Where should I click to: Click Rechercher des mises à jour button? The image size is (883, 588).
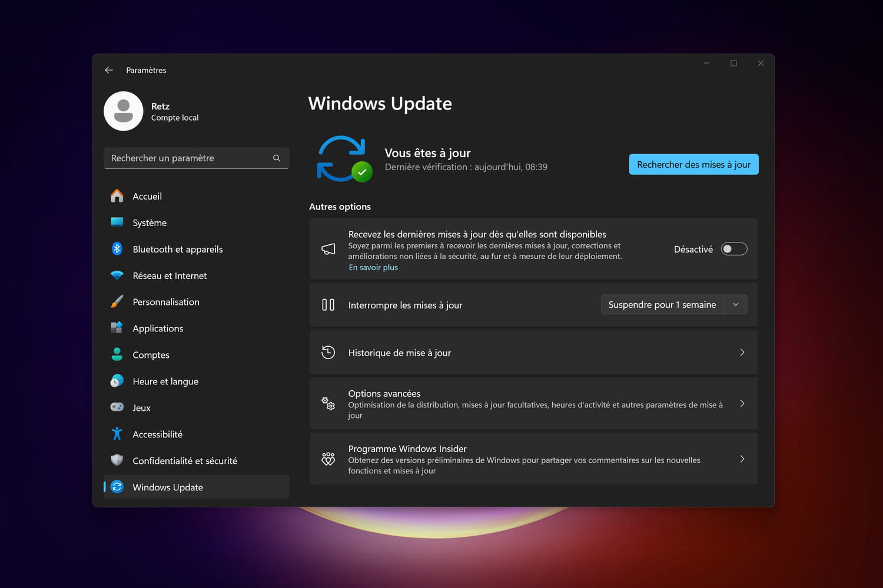point(693,165)
